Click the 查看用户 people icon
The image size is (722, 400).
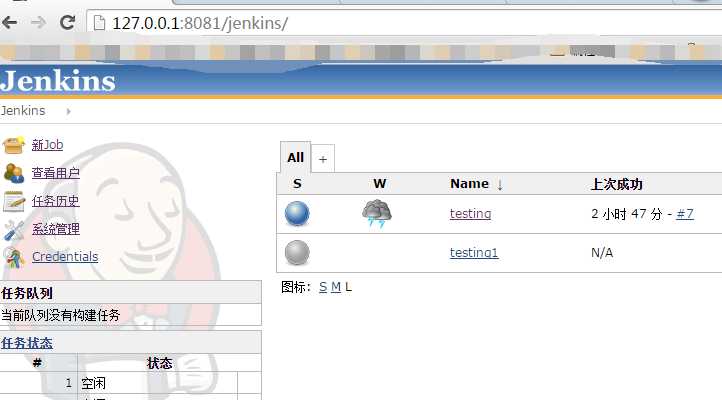point(14,173)
